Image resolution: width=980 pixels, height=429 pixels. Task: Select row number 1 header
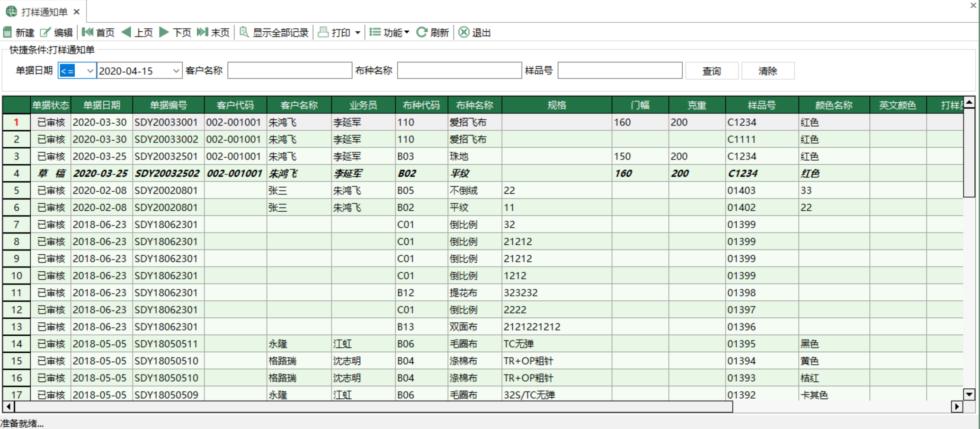[17, 122]
